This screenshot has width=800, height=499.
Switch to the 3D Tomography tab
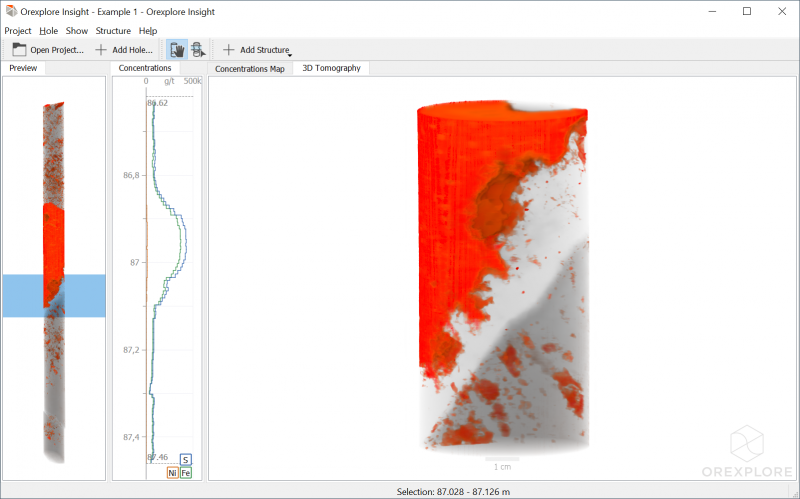pyautogui.click(x=331, y=68)
